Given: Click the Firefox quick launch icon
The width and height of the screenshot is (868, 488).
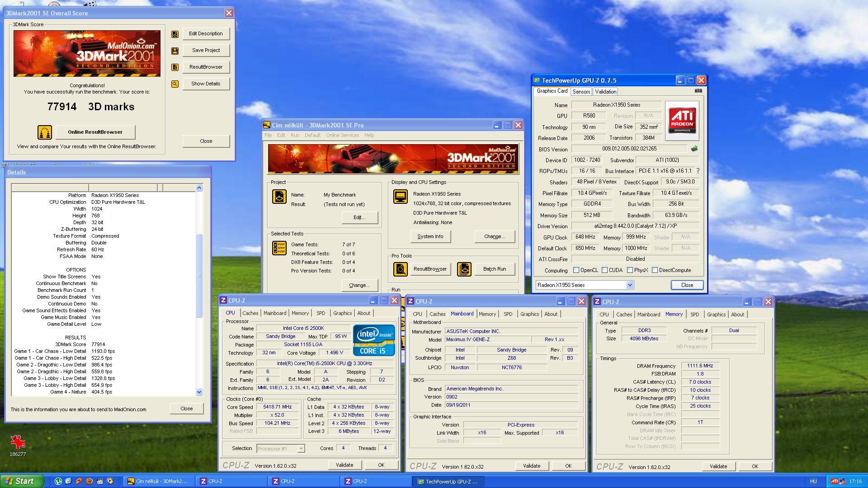Looking at the screenshot, I should click(90, 481).
